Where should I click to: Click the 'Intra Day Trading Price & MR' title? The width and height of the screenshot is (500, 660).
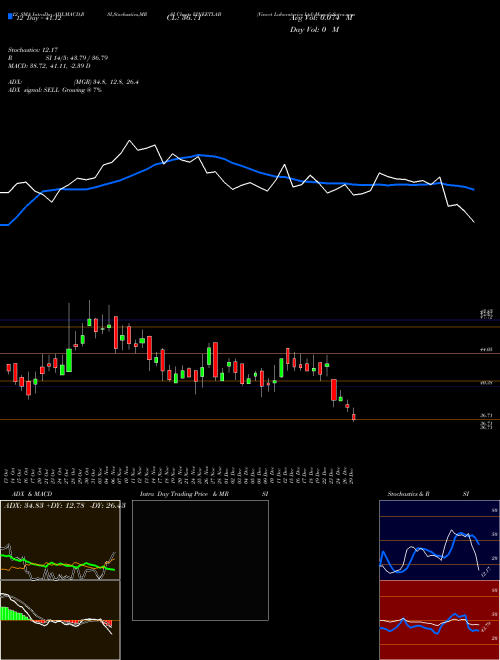tap(184, 494)
